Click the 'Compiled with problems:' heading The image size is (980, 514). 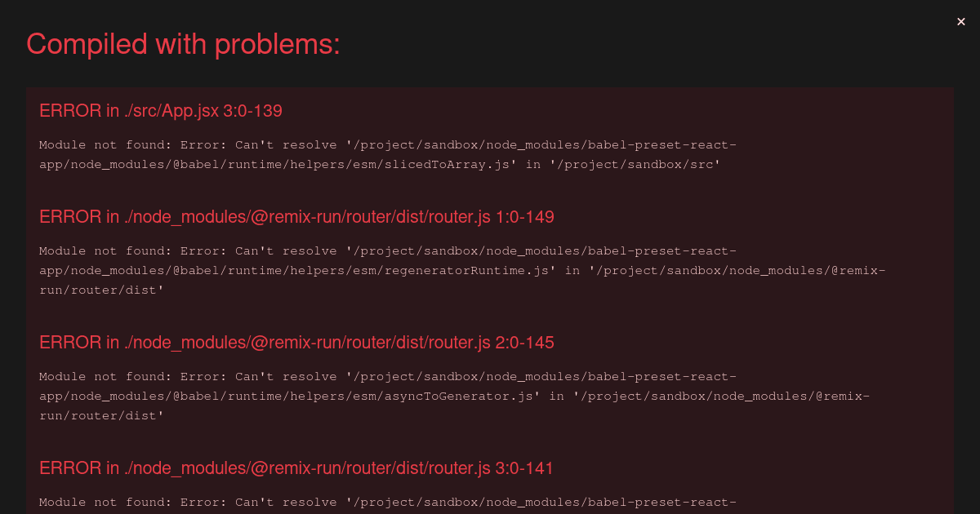click(x=183, y=44)
